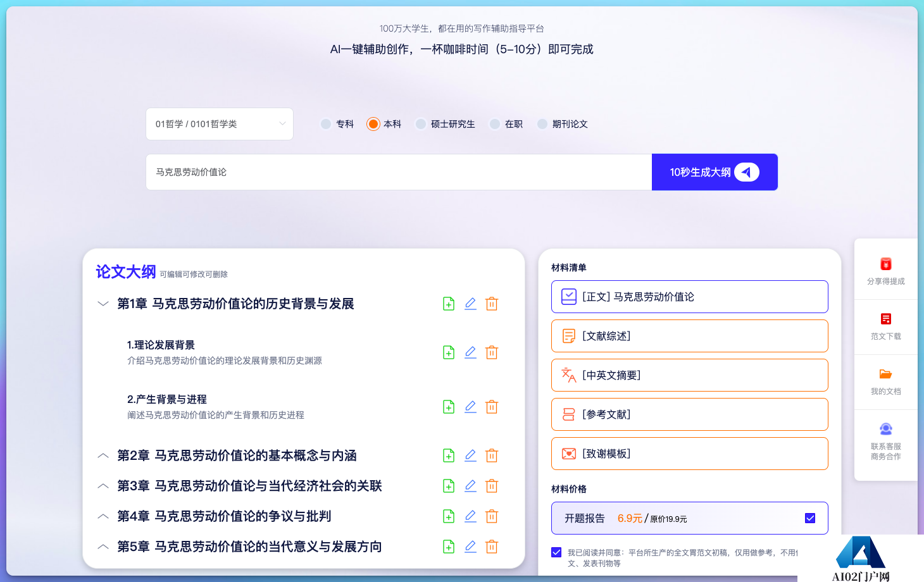Click the description 介绍马克思劳动价值论的理论发展背景和历史渊源
Image resolution: width=924 pixels, height=582 pixels.
tap(225, 361)
